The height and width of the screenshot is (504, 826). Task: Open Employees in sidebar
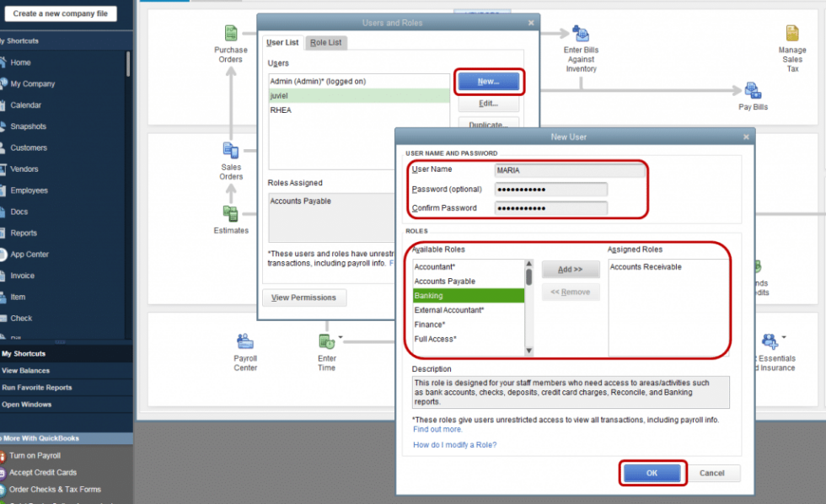[x=29, y=190]
